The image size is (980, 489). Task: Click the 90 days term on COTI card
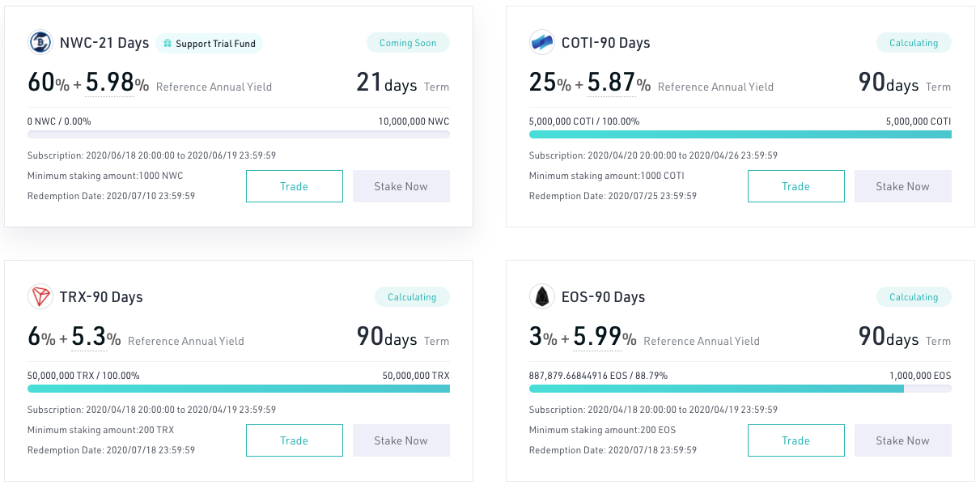889,83
